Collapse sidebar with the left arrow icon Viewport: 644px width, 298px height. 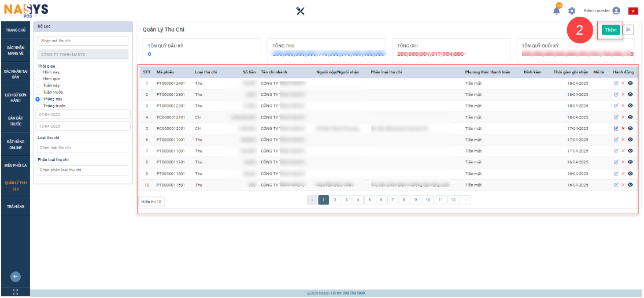pos(16,276)
